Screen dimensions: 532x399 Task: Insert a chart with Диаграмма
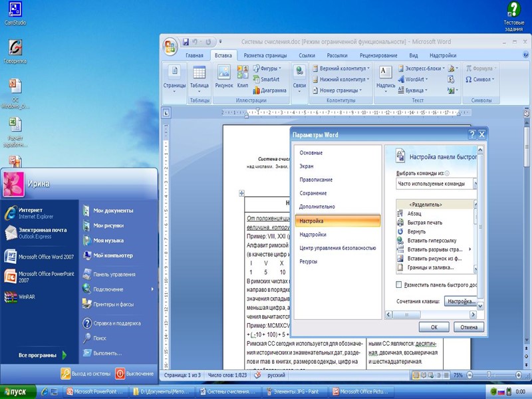pyautogui.click(x=269, y=90)
